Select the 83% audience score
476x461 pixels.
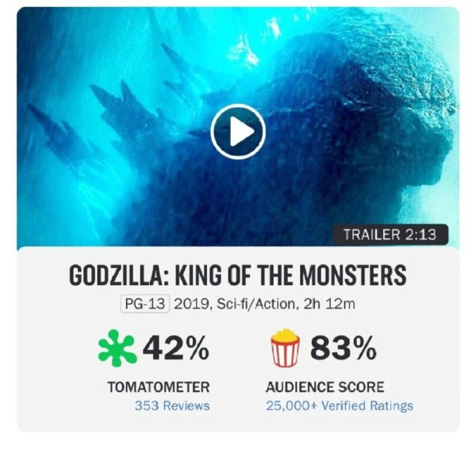pos(344,348)
